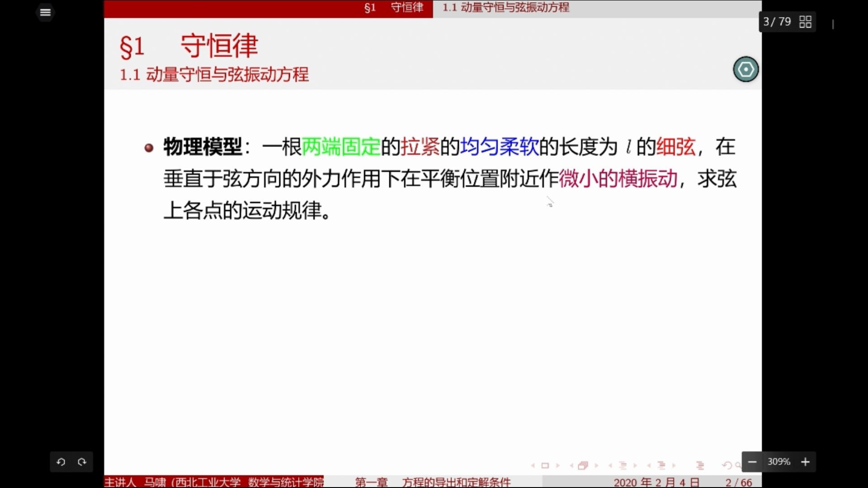Toggle the centered paragraph alignment icon in bottom toolbar

pos(623,465)
